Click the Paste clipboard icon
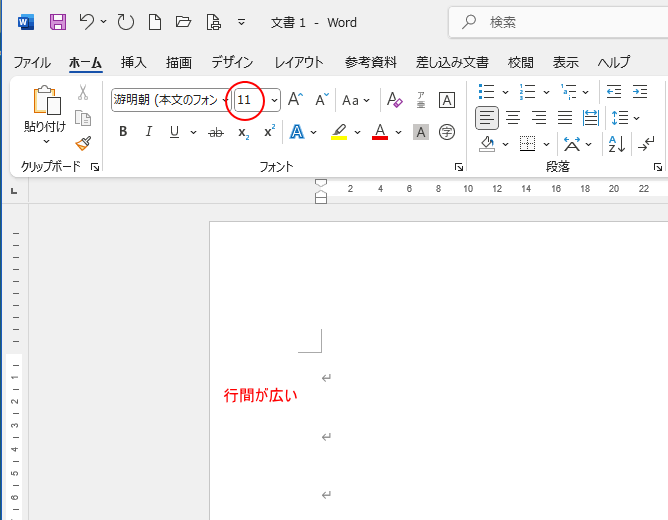Screen dimensions: 668x520 pos(46,101)
